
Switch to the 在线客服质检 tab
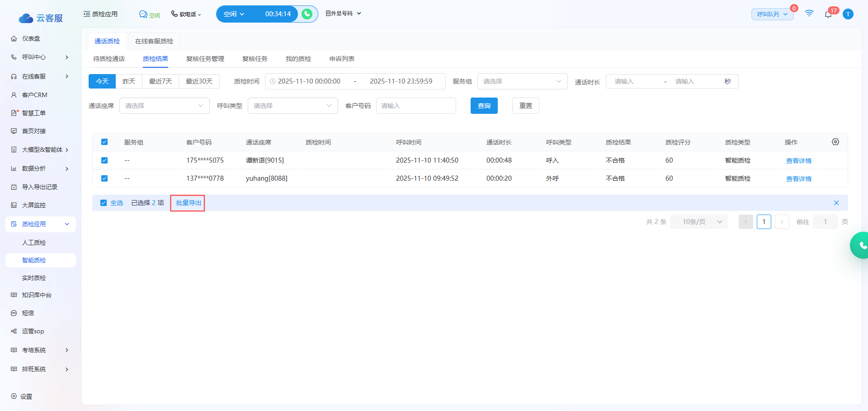[154, 41]
